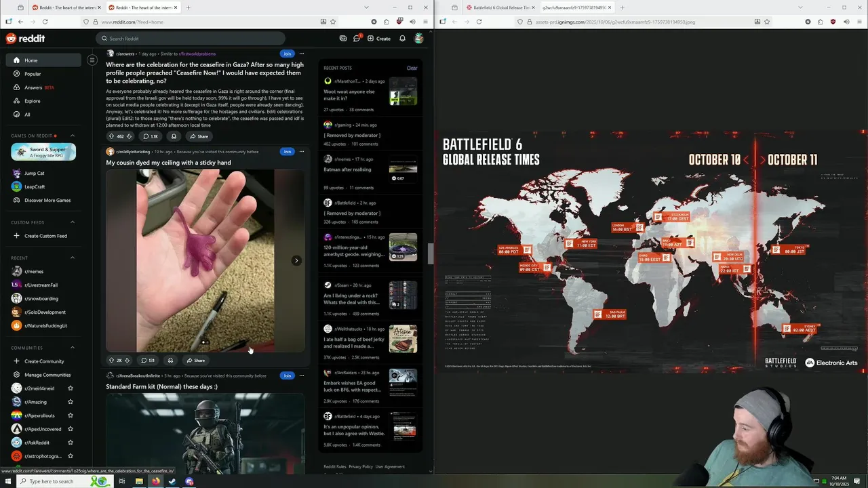The height and width of the screenshot is (488, 868).
Task: Open Reddit notifications bell
Action: point(402,39)
